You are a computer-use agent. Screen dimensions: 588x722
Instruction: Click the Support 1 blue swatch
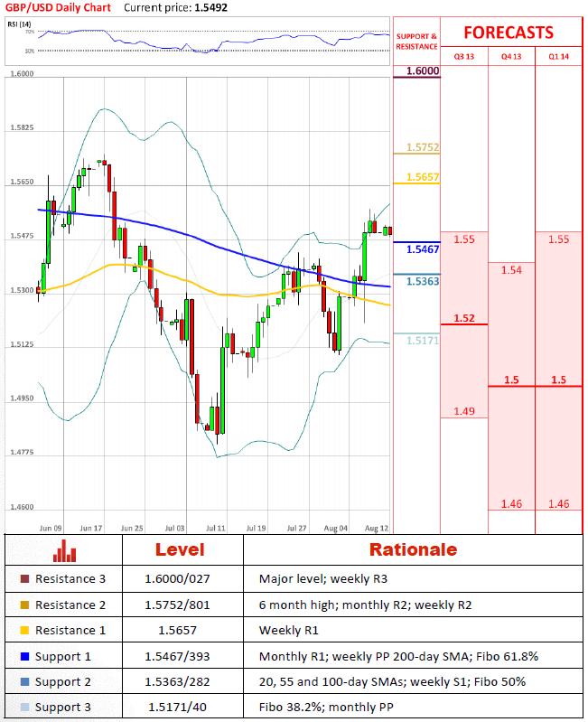click(x=25, y=657)
